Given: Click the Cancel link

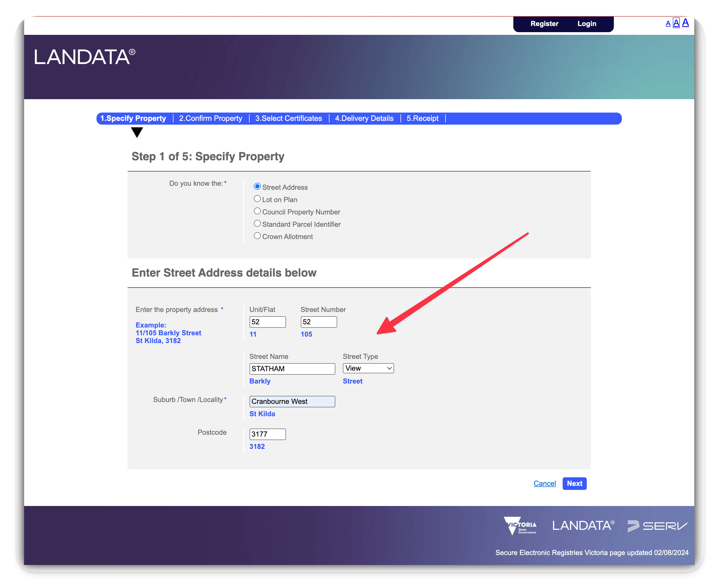Looking at the screenshot, I should [x=544, y=484].
